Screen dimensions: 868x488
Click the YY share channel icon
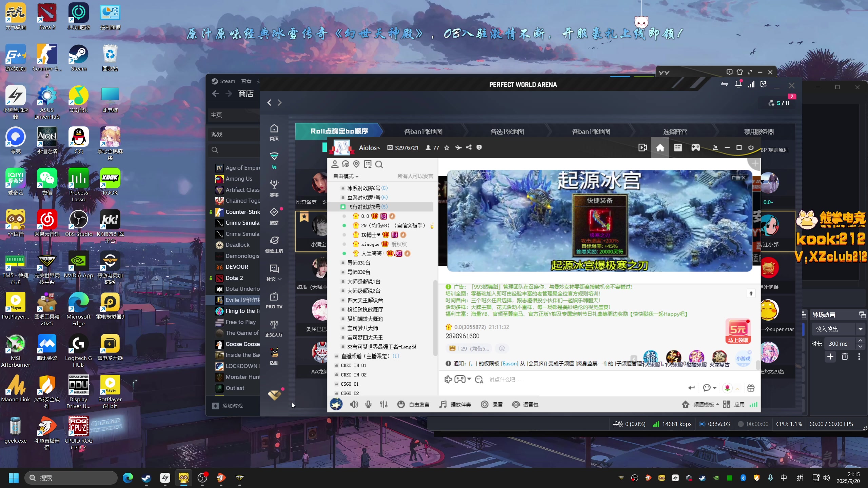pos(469,147)
